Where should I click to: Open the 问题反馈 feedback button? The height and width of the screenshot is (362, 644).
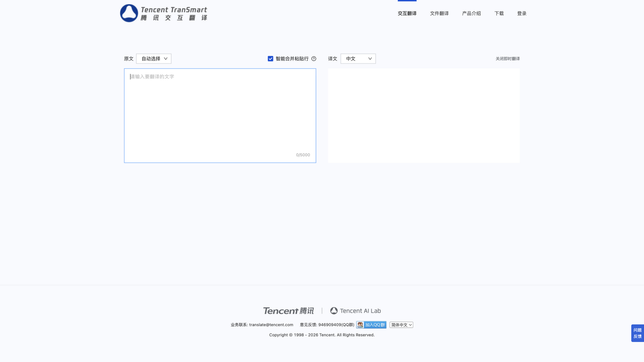click(637, 333)
